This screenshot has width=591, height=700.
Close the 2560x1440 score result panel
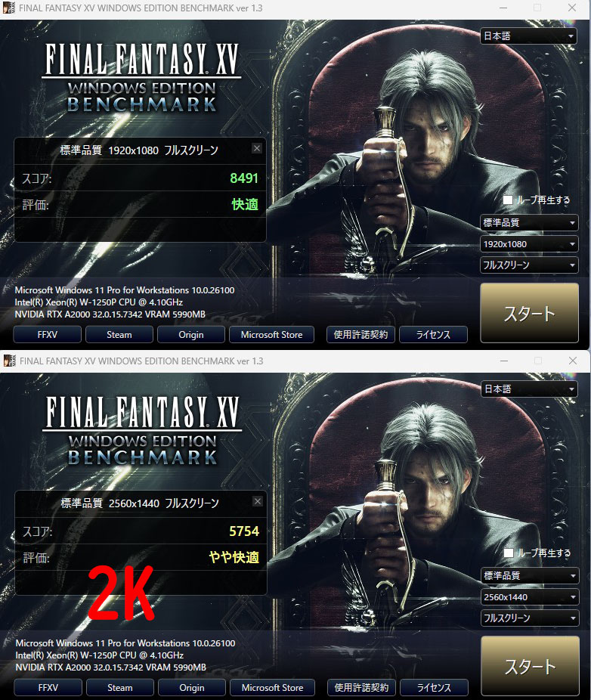point(258,501)
